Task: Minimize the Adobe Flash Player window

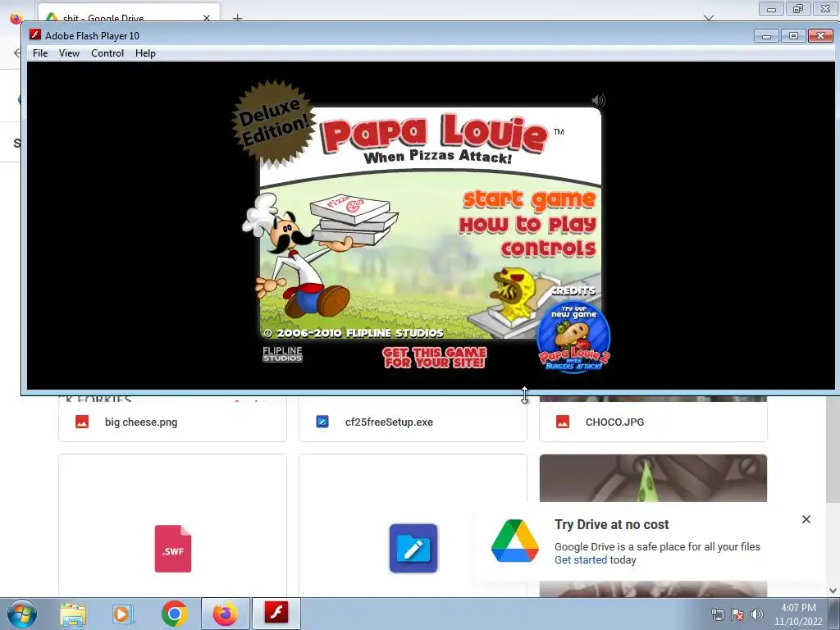Action: click(x=766, y=36)
